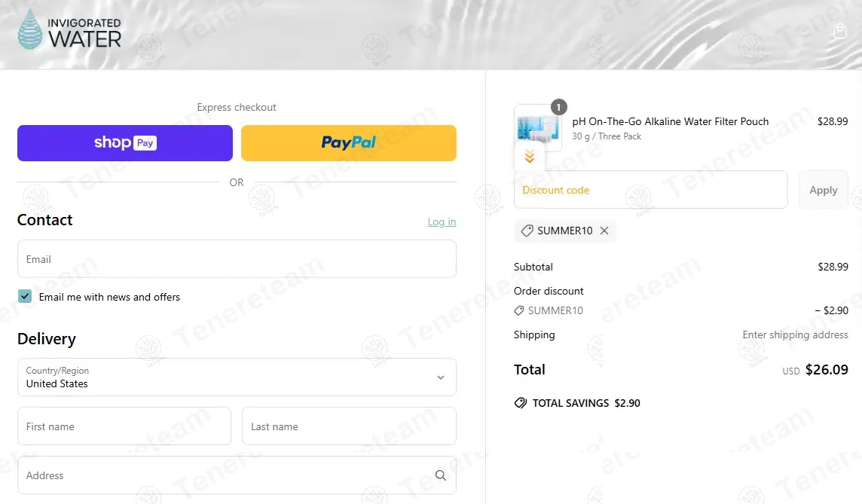Uncheck Email me with news and offers
Screen dimensions: 862x504
coord(25,296)
